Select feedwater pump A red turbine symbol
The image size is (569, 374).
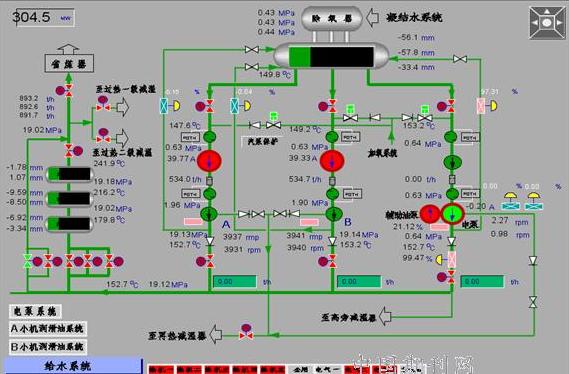(209, 161)
